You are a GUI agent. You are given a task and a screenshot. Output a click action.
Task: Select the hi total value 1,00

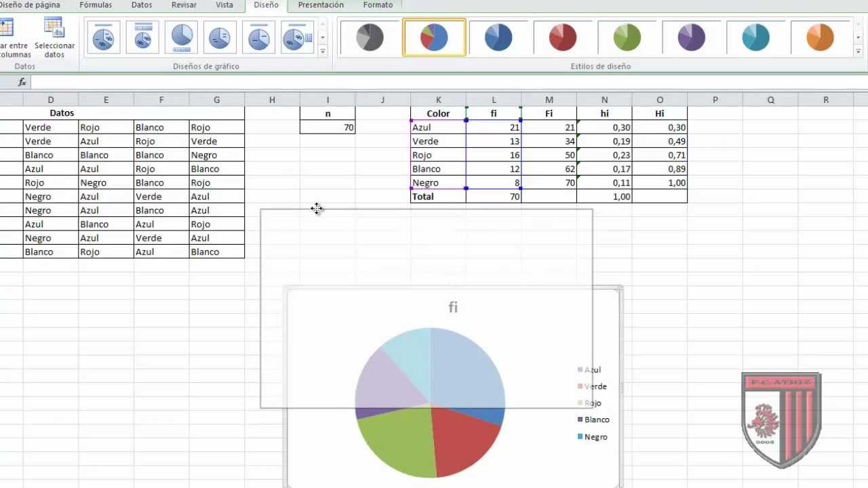tap(604, 197)
